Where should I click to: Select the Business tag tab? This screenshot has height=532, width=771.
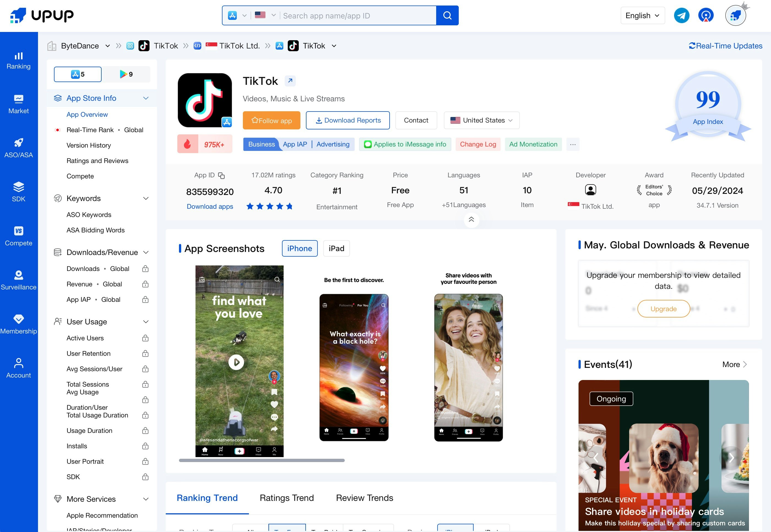(x=261, y=144)
